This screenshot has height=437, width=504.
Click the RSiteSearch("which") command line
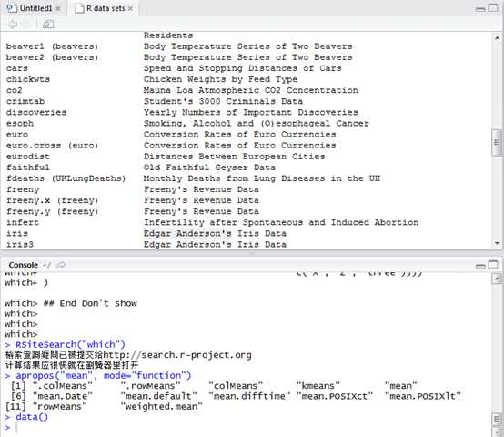(x=70, y=345)
